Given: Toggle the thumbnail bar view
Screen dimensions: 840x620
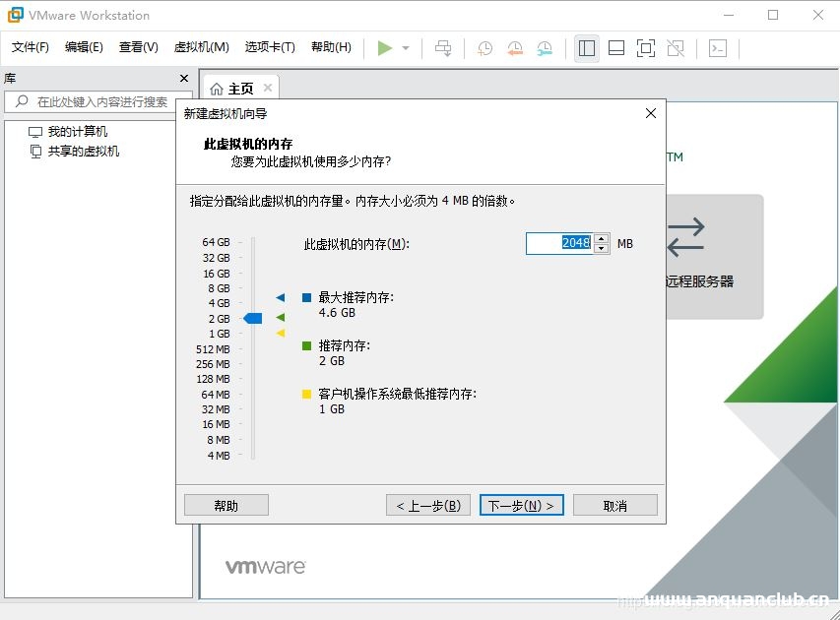Looking at the screenshot, I should 617,47.
